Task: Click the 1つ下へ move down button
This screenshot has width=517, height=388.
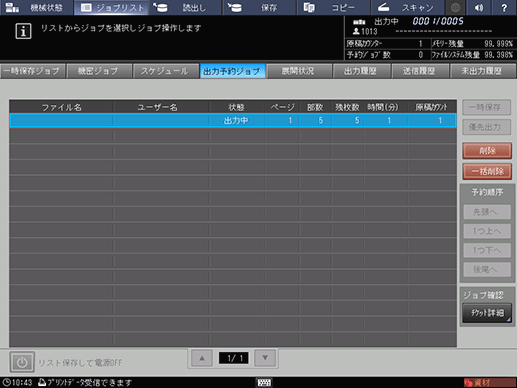Action: click(487, 250)
